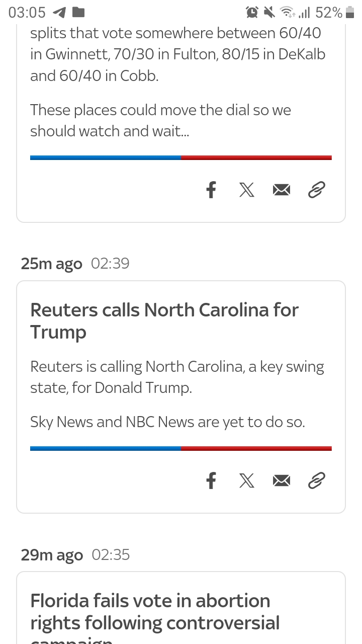Image resolution: width=362 pixels, height=644 pixels.
Task: Tap the red-blue divider under North Carolina post
Action: click(181, 448)
